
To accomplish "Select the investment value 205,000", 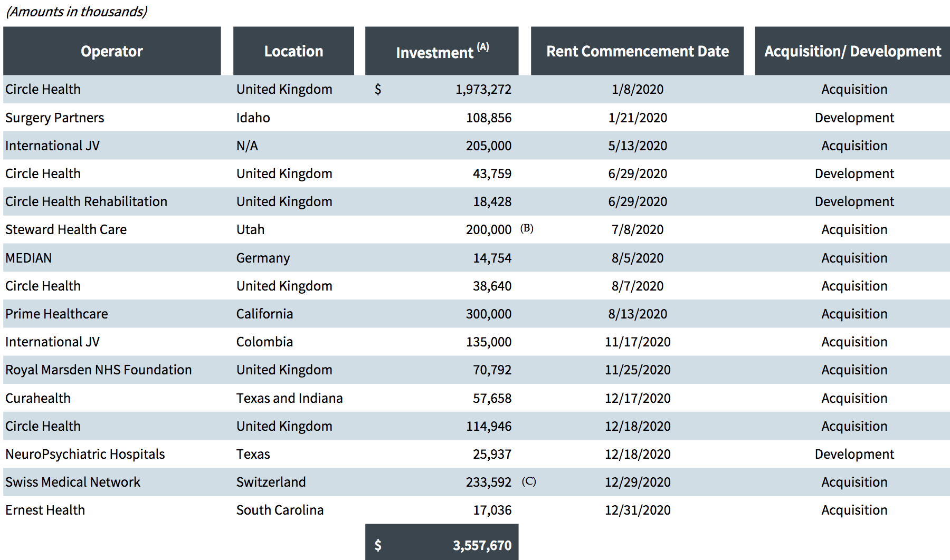I will click(489, 146).
